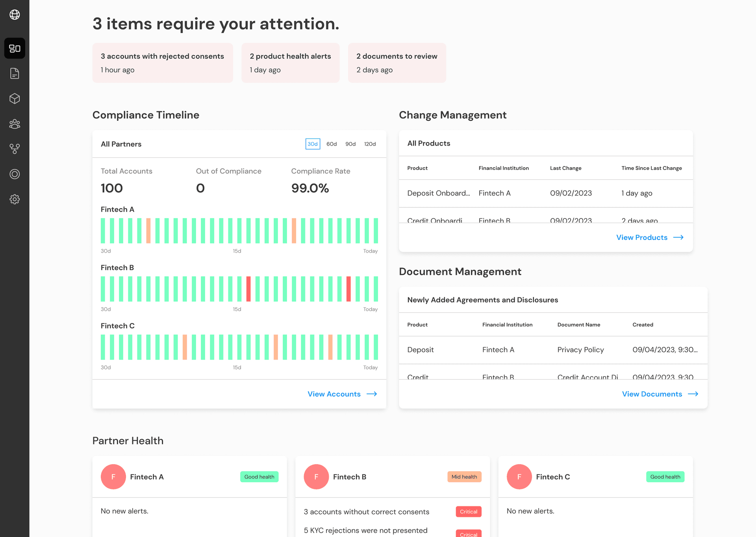This screenshot has width=756, height=537.
Task: Open the product health alerts card
Action: coord(290,63)
